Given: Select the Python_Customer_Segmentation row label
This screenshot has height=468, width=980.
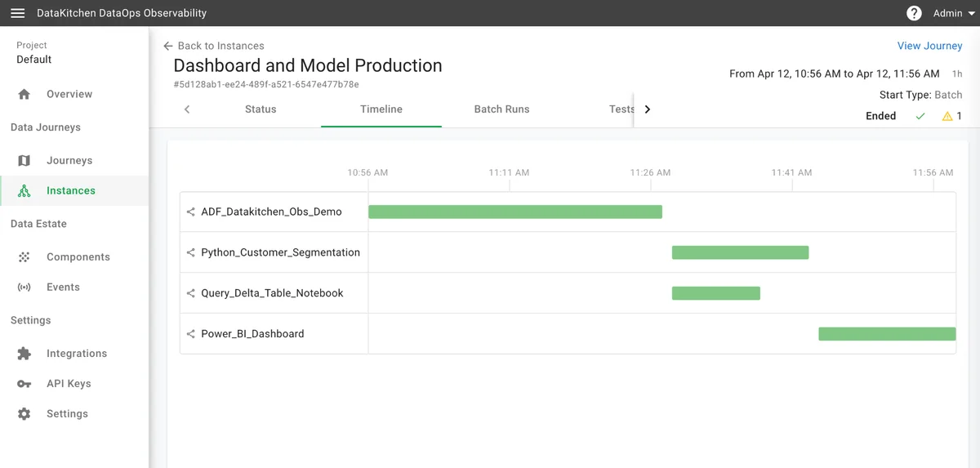Looking at the screenshot, I should (280, 252).
